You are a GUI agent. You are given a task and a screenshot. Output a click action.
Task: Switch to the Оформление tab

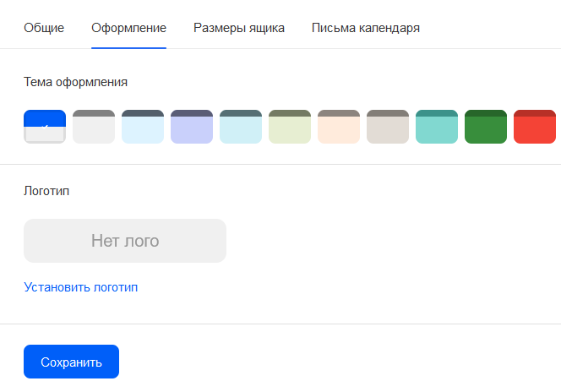(128, 28)
